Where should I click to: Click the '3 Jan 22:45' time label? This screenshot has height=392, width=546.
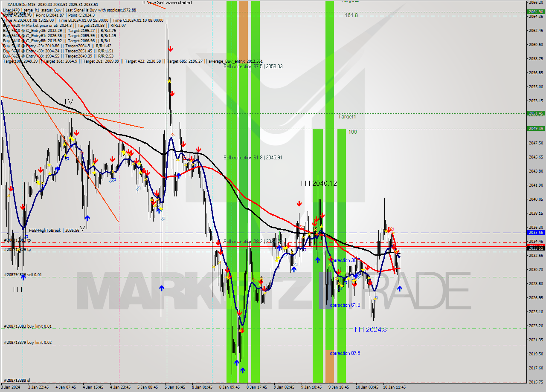point(39,387)
